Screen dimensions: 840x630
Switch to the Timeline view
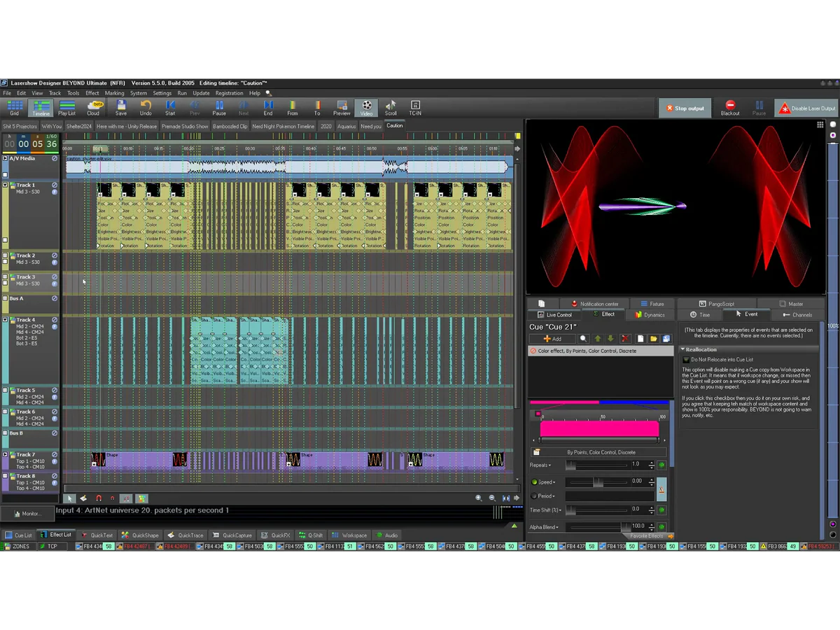coord(41,108)
